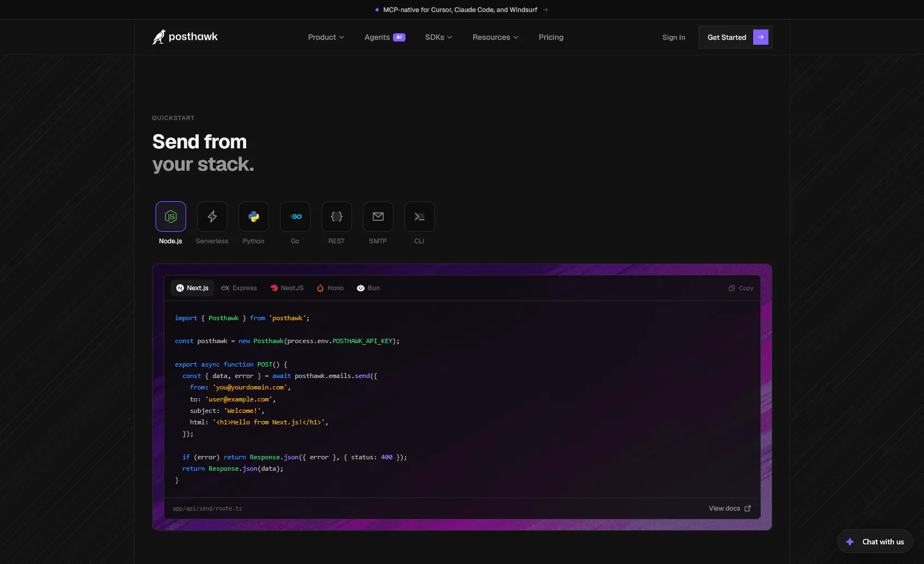Select the Node.js stack icon
This screenshot has width=924, height=564.
click(x=171, y=217)
